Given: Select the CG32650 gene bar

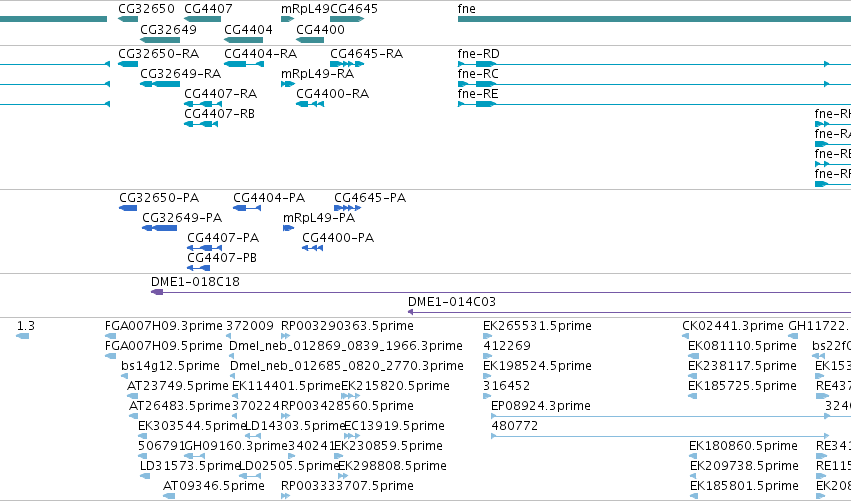Looking at the screenshot, I should 128,19.
